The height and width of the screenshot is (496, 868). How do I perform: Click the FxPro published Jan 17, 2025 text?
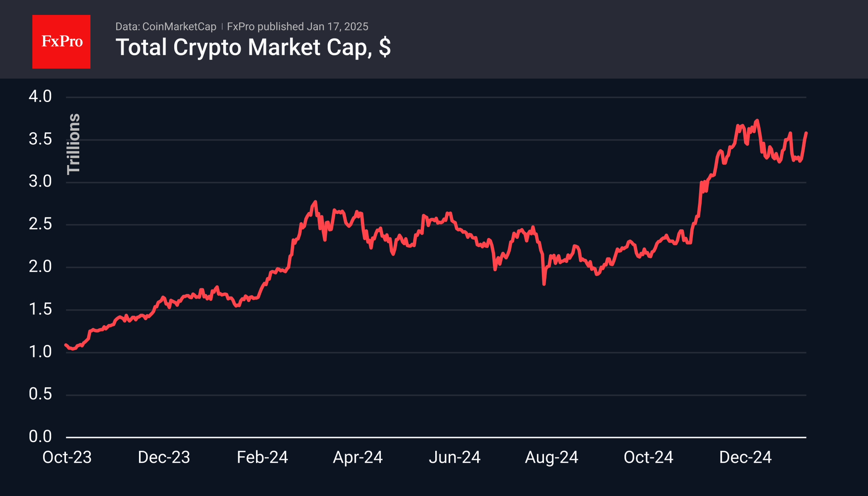click(x=297, y=27)
